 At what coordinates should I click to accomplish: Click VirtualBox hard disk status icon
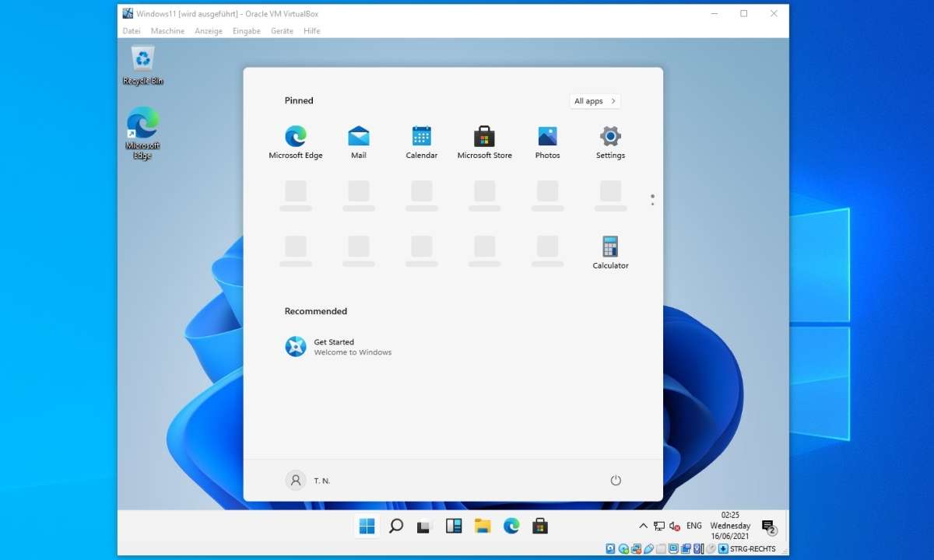pos(610,548)
